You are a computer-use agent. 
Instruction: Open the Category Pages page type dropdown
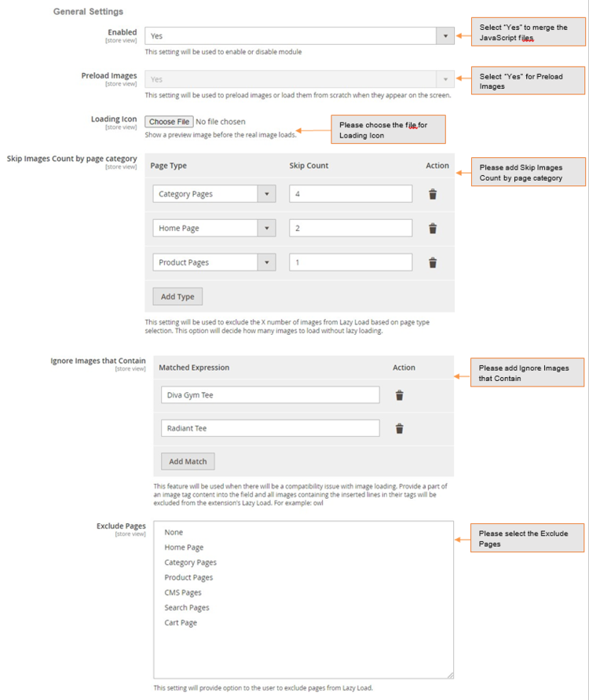tap(214, 194)
